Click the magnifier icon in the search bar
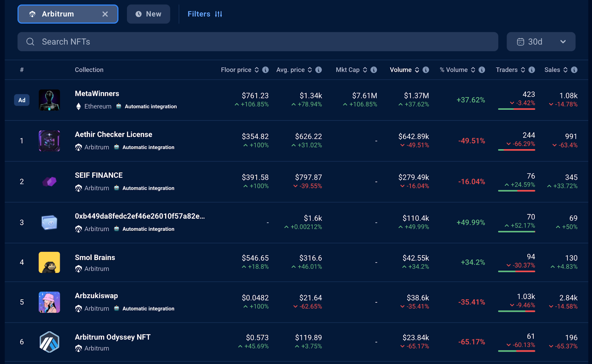 30,41
